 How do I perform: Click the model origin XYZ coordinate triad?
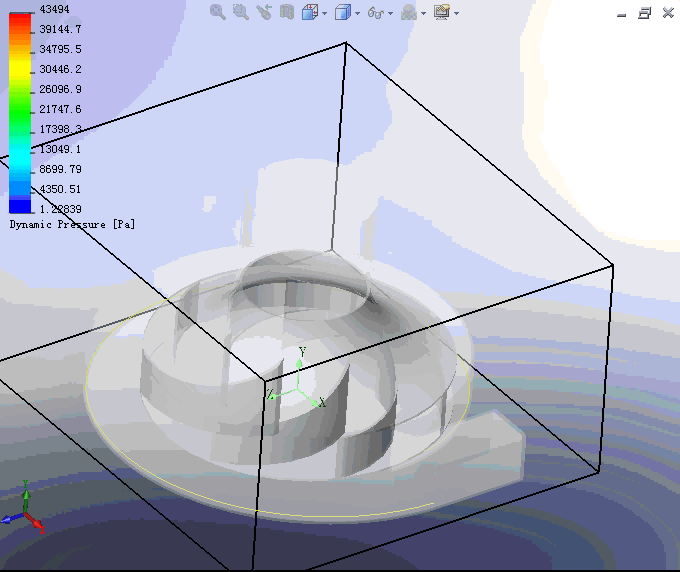coord(297,378)
